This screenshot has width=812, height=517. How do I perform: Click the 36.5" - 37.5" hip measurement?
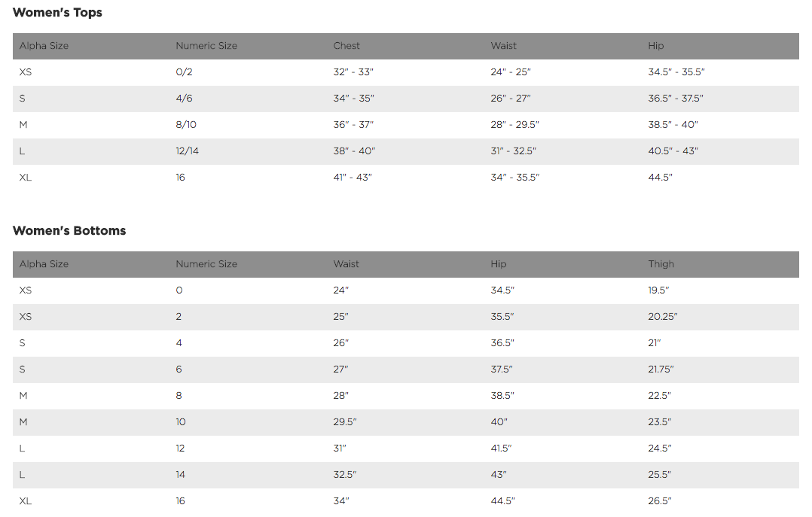pos(676,99)
